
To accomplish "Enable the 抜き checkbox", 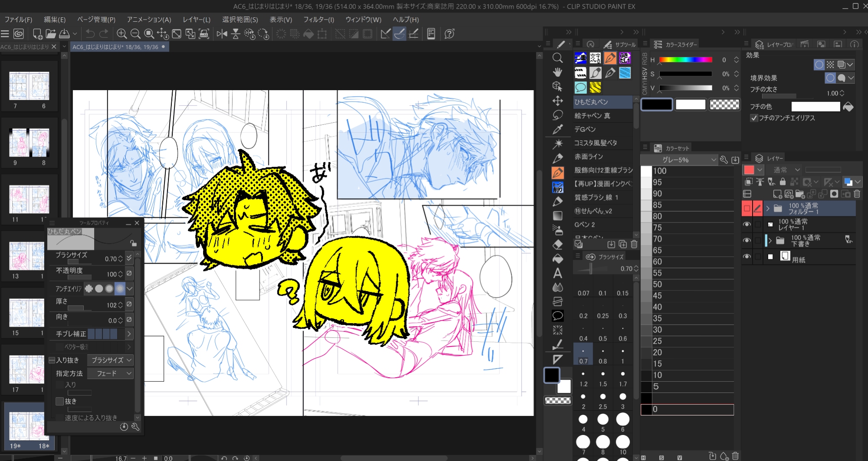I will click(60, 402).
